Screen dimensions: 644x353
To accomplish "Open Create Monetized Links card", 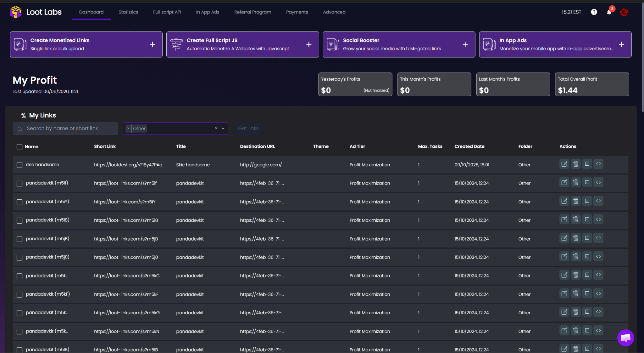I will [x=86, y=44].
